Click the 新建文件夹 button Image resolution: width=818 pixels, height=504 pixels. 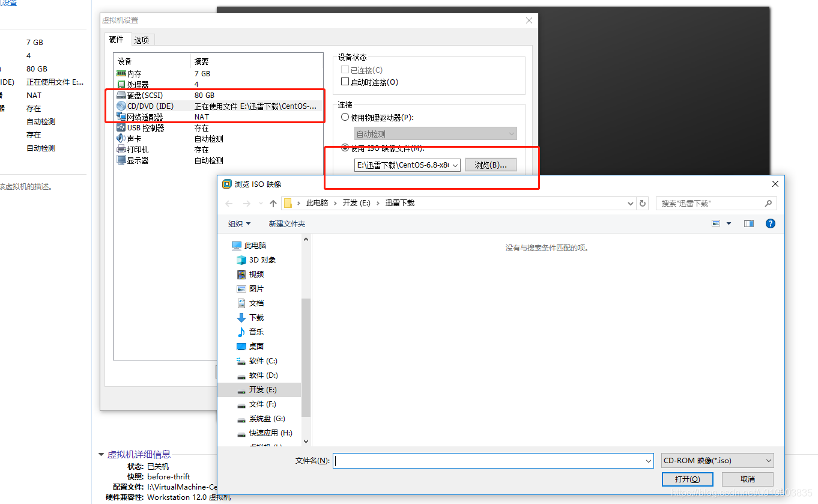point(287,223)
